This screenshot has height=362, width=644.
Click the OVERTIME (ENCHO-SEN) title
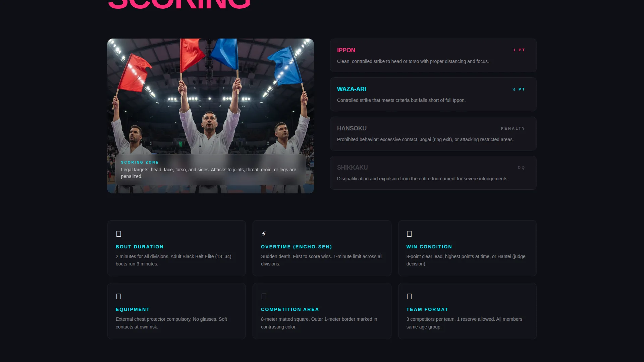click(x=297, y=247)
